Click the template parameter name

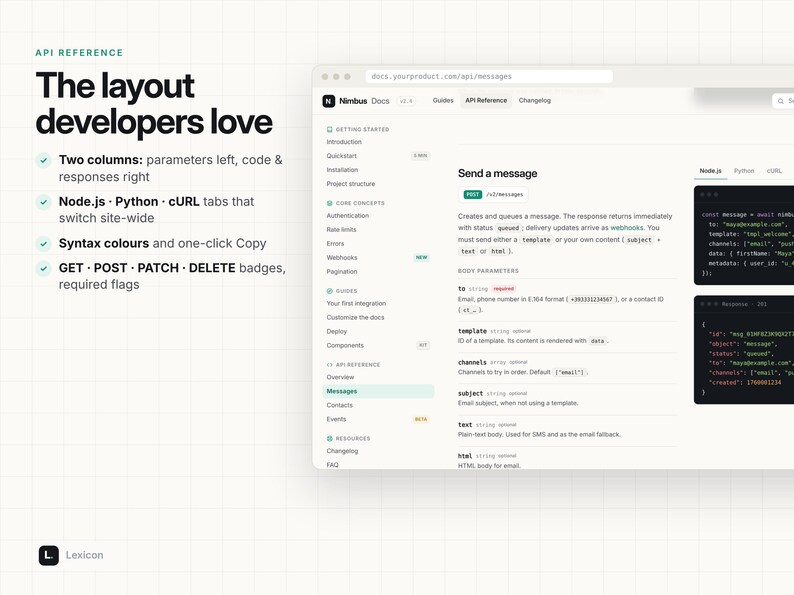tap(472, 331)
